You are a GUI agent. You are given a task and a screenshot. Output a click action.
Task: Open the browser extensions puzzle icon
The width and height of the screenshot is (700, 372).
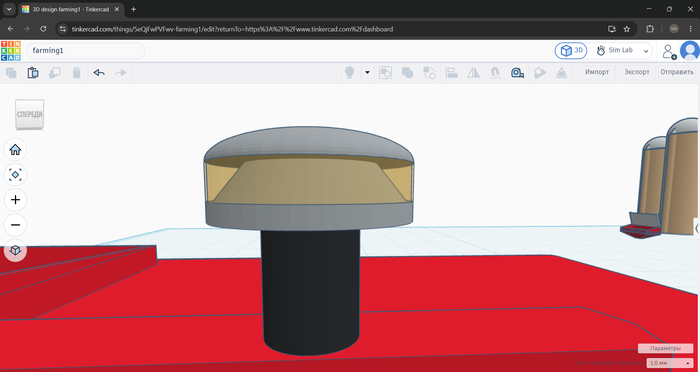pyautogui.click(x=650, y=29)
